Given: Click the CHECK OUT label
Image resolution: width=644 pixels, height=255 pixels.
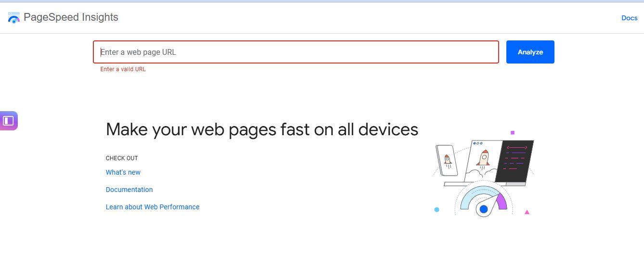Looking at the screenshot, I should pyautogui.click(x=122, y=158).
